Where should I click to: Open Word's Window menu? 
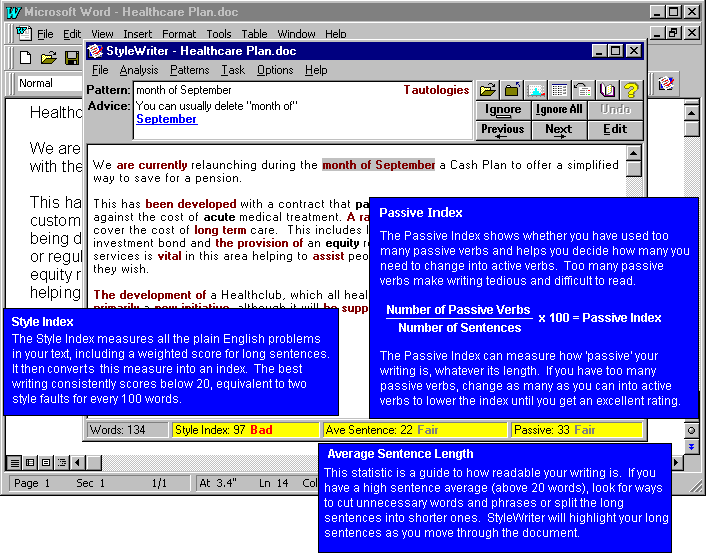click(296, 34)
